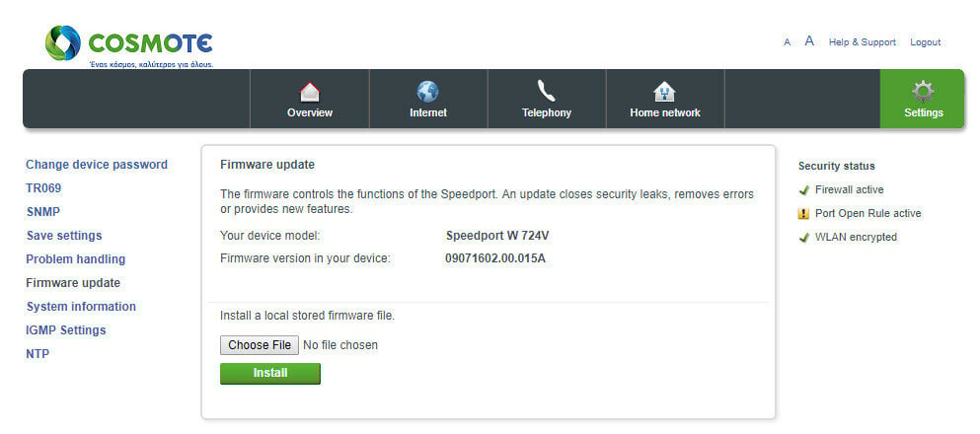Click the Choose File button
Screen dimensions: 980x434
[x=260, y=344]
